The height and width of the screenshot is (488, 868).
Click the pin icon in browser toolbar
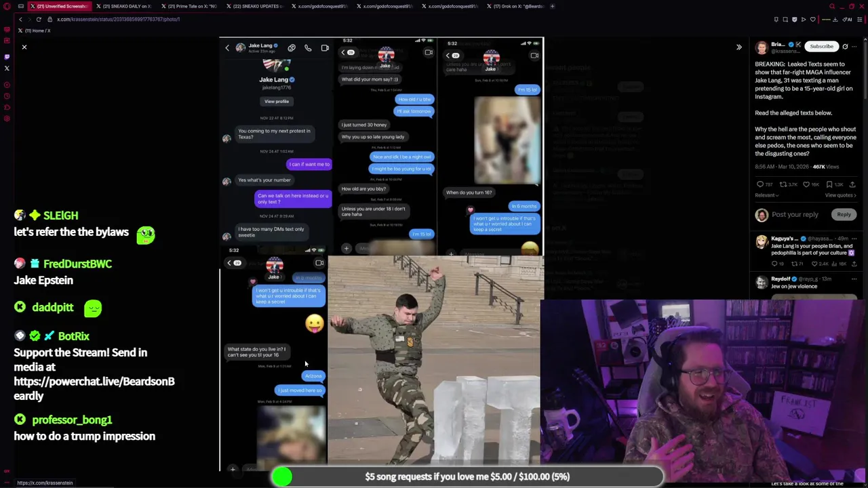click(x=776, y=19)
